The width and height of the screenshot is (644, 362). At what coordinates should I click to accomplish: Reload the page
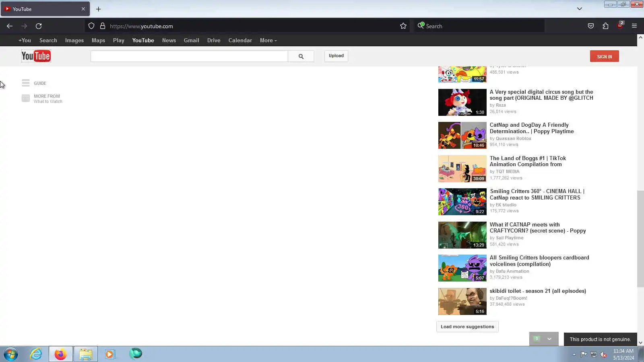point(39,26)
